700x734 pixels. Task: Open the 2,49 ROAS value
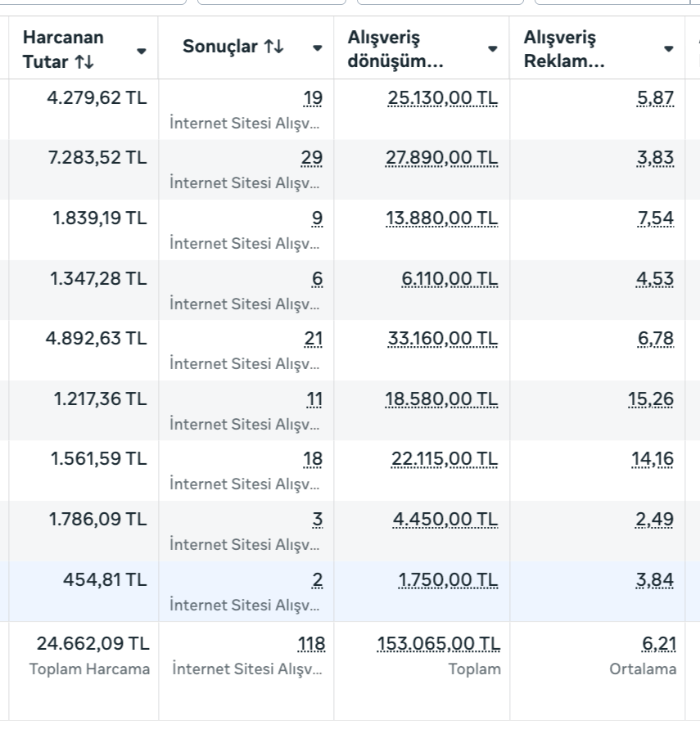click(x=655, y=519)
